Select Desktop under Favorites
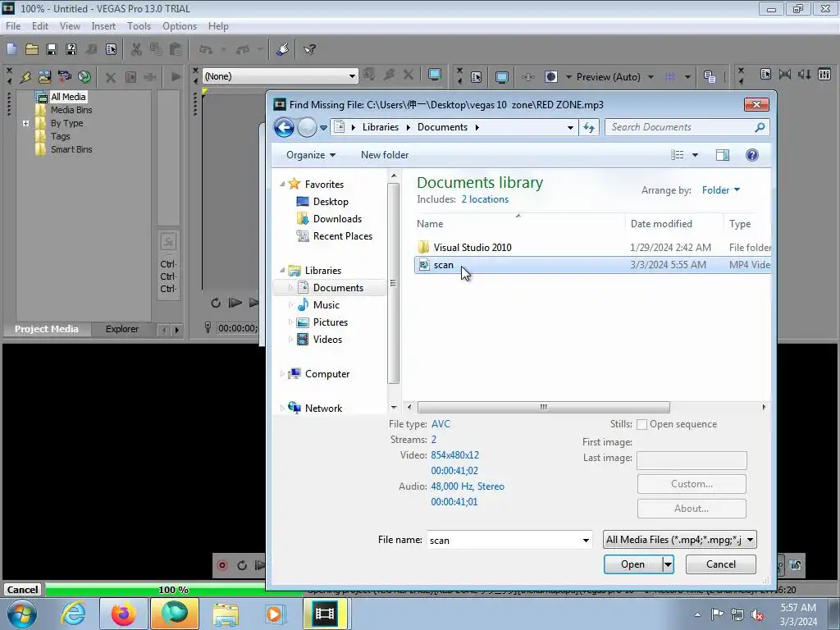Image resolution: width=840 pixels, height=630 pixels. tap(331, 202)
